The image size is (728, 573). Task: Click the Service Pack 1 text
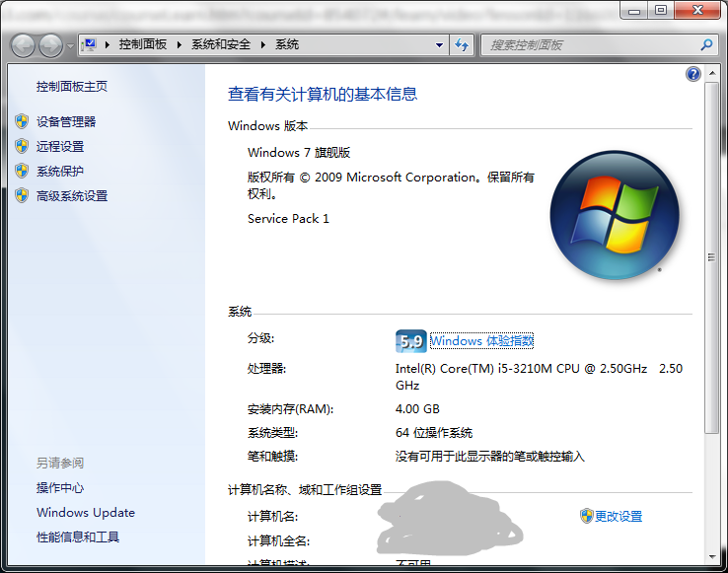[288, 219]
